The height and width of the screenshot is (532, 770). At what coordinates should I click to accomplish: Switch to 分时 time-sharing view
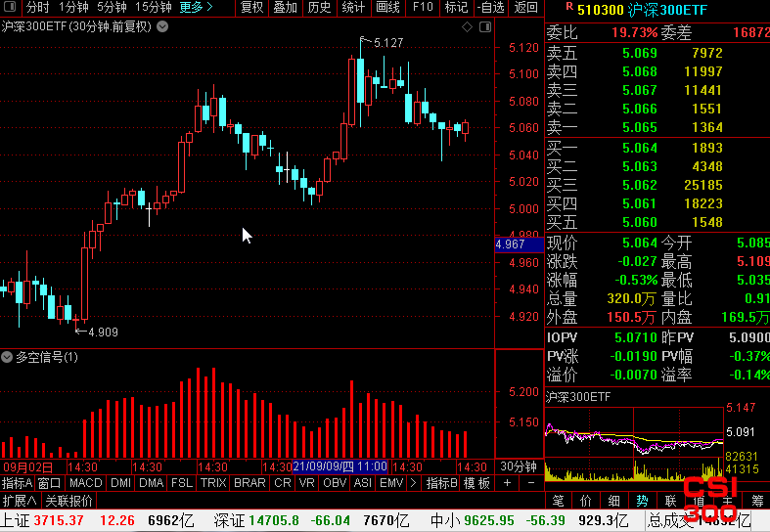click(37, 7)
